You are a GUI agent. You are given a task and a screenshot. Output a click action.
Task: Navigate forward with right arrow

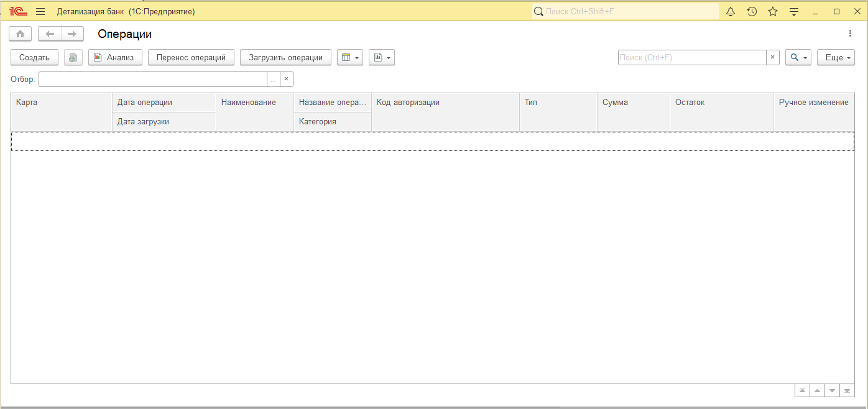72,34
